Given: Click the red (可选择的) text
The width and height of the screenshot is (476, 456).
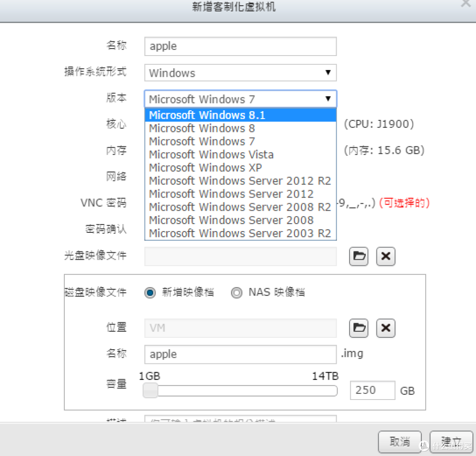Looking at the screenshot, I should pos(404,202).
